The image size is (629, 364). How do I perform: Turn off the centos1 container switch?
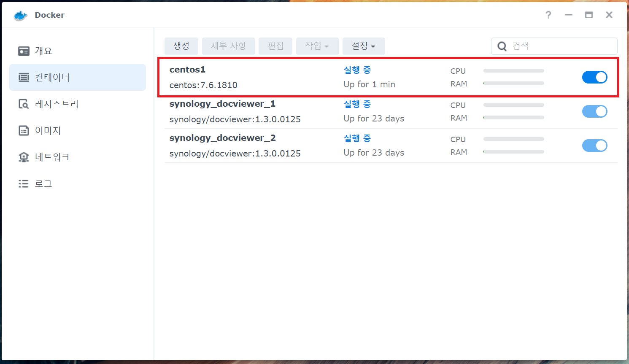[594, 77]
